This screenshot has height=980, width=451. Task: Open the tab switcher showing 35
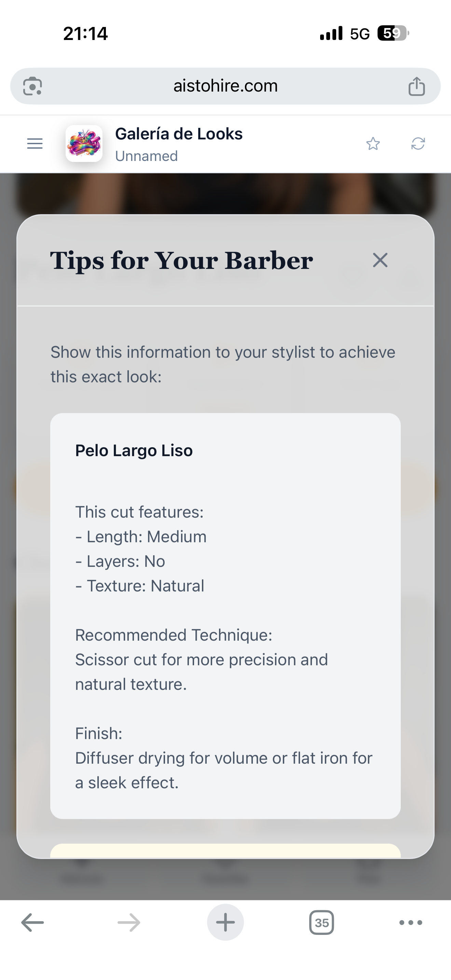[322, 923]
